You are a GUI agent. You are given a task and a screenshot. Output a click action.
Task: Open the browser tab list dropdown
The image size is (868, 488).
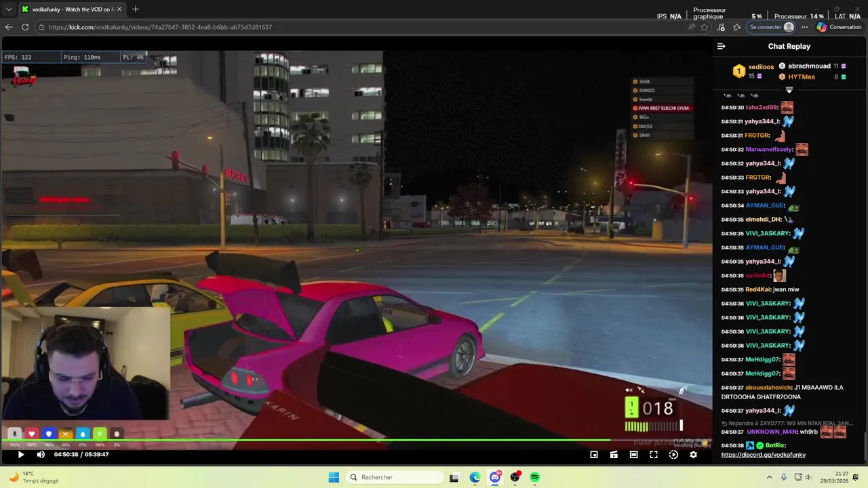click(x=9, y=9)
